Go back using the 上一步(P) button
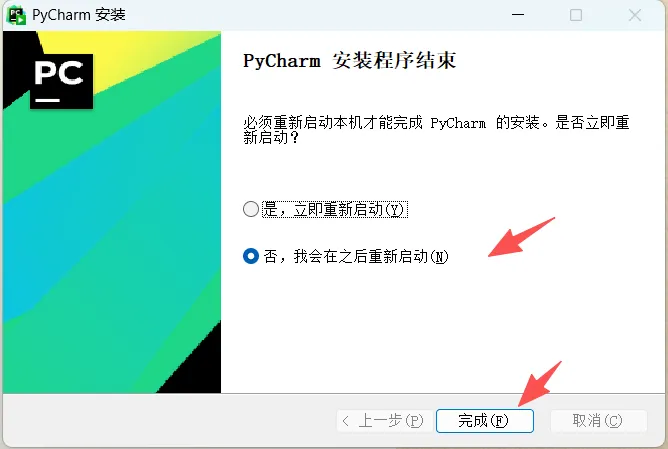This screenshot has height=449, width=668. click(385, 421)
